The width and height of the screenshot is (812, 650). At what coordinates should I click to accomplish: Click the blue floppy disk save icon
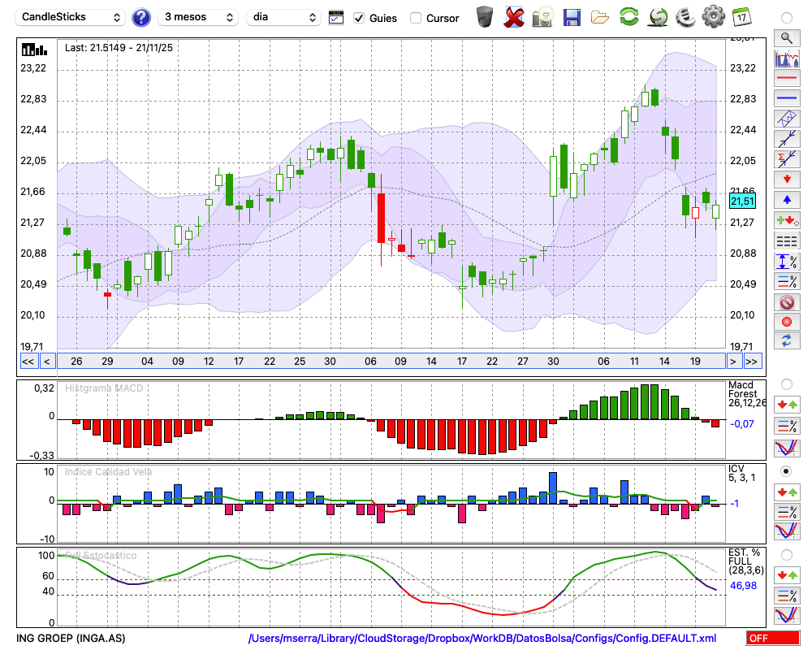pyautogui.click(x=571, y=16)
